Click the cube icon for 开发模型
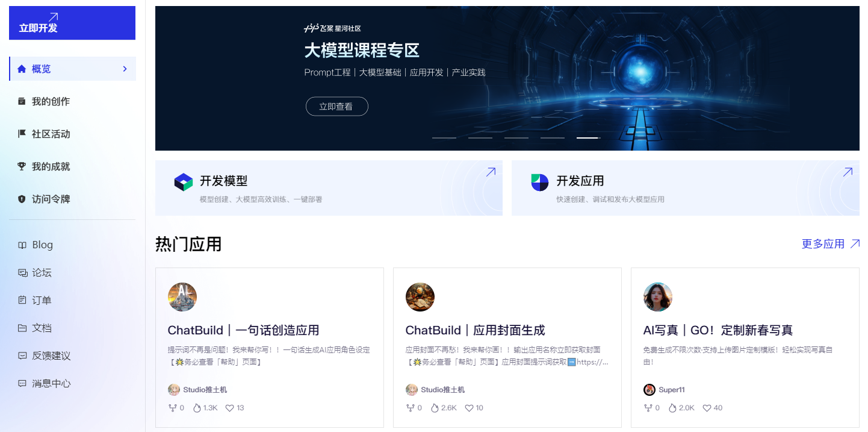This screenshot has width=868, height=432. [x=184, y=182]
